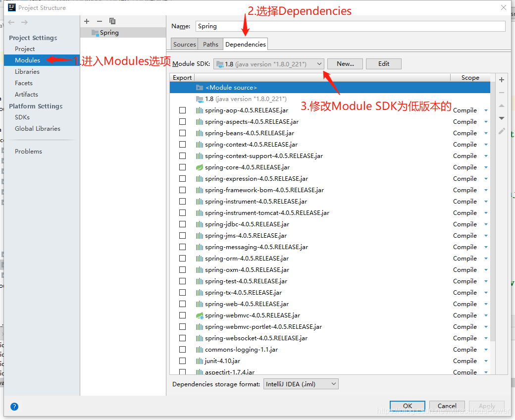Open Facets in the sidebar
This screenshot has width=515, height=420.
(x=24, y=83)
